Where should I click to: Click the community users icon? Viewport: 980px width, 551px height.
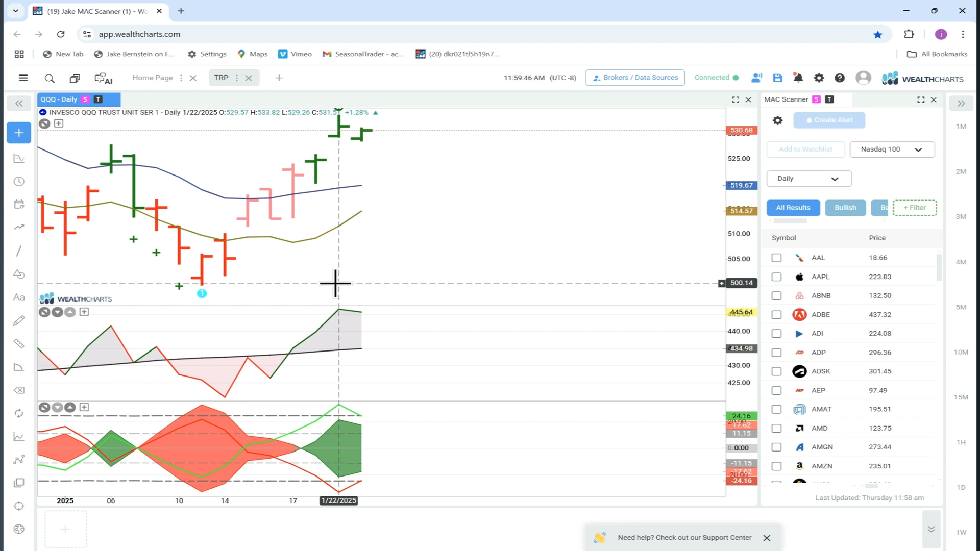[756, 78]
